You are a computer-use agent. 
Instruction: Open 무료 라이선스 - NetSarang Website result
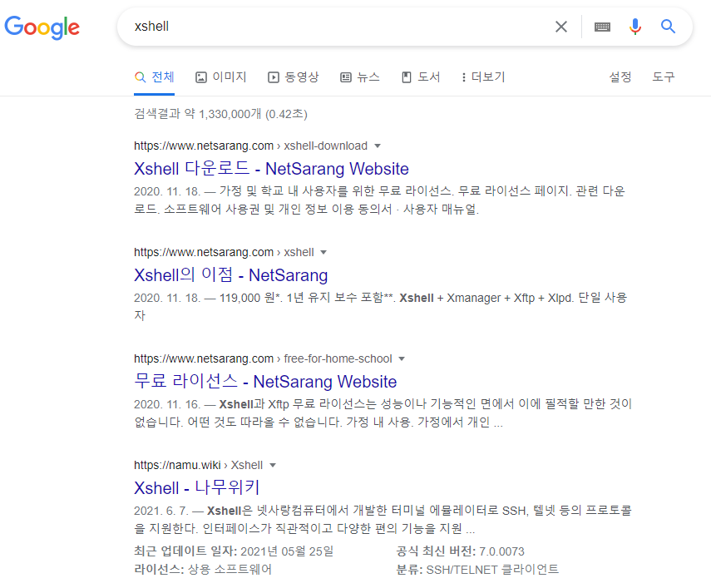pos(265,382)
